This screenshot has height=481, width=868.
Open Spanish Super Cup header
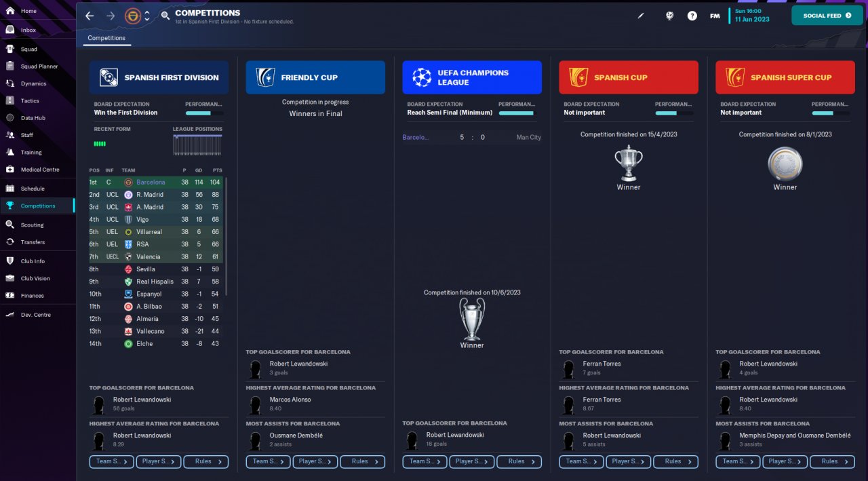[785, 77]
